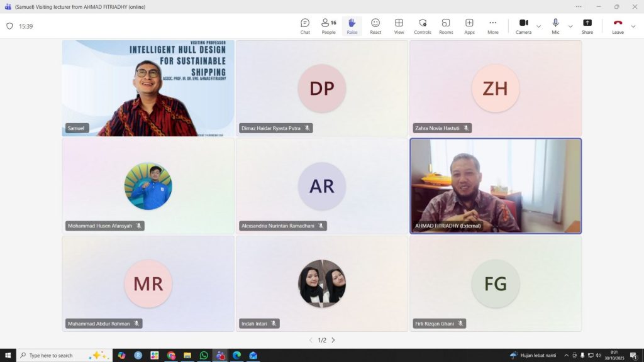
Task: Open the More actions menu
Action: click(493, 26)
